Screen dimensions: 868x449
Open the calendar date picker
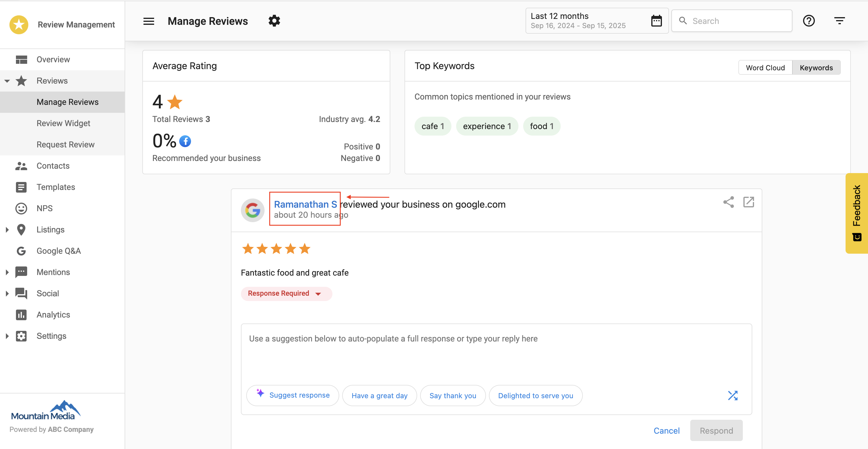(x=656, y=21)
